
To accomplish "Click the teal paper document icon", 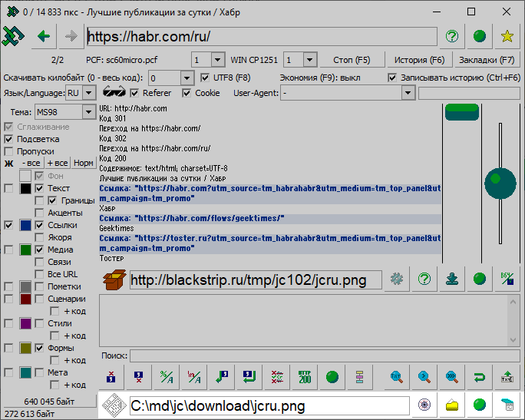I will point(507,405).
